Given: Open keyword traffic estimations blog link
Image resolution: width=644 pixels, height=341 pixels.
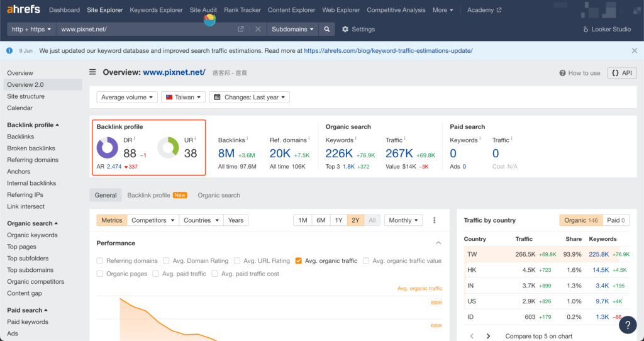Looking at the screenshot, I should coord(388,50).
